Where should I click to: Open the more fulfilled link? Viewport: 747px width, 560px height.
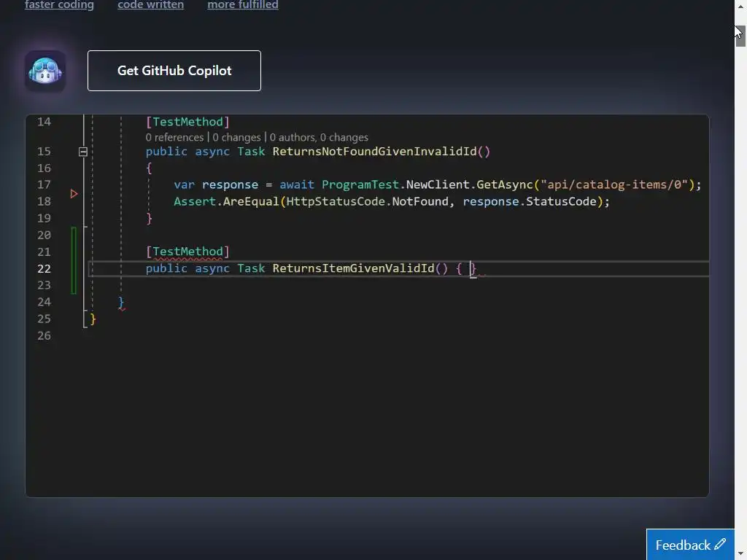pos(242,5)
